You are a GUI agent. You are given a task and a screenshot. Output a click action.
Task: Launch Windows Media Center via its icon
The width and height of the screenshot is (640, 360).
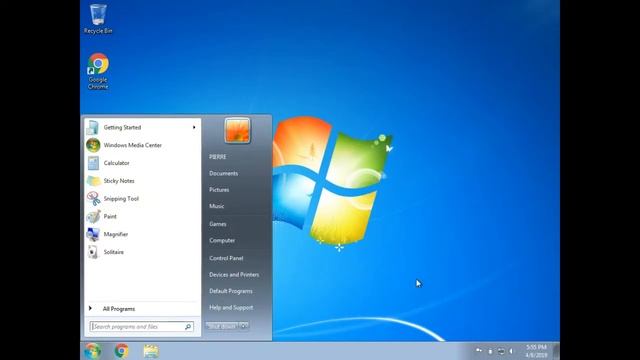pos(93,145)
